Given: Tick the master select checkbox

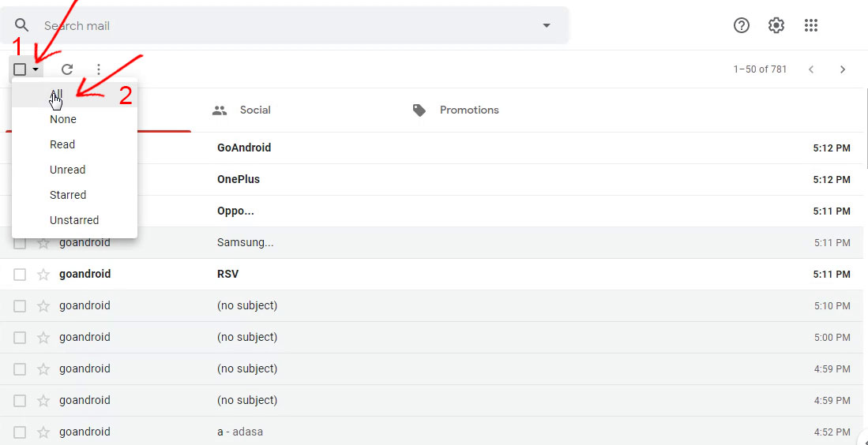Looking at the screenshot, I should [x=20, y=69].
